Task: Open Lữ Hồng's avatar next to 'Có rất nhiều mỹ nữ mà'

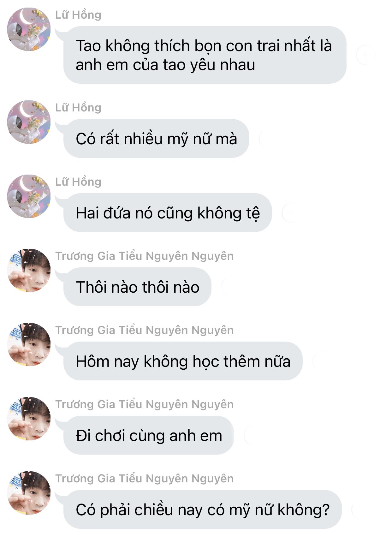Action: click(x=29, y=122)
